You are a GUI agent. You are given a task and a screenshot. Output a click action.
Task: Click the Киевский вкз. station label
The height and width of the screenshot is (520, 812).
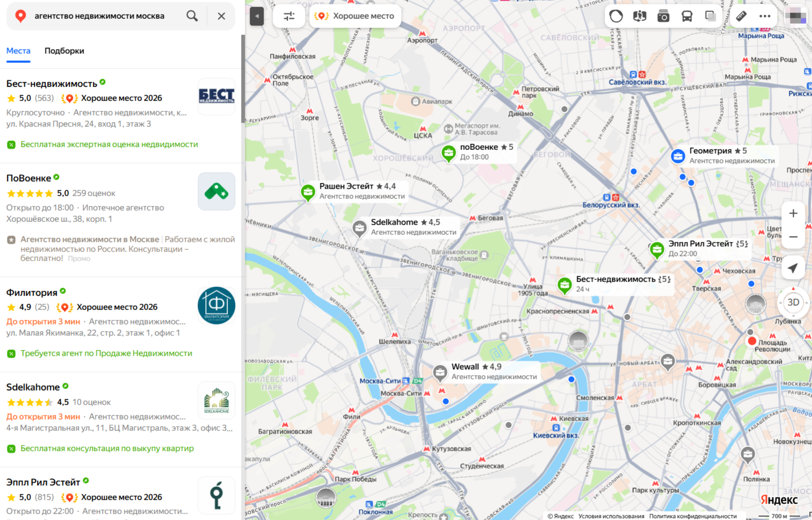pyautogui.click(x=556, y=436)
